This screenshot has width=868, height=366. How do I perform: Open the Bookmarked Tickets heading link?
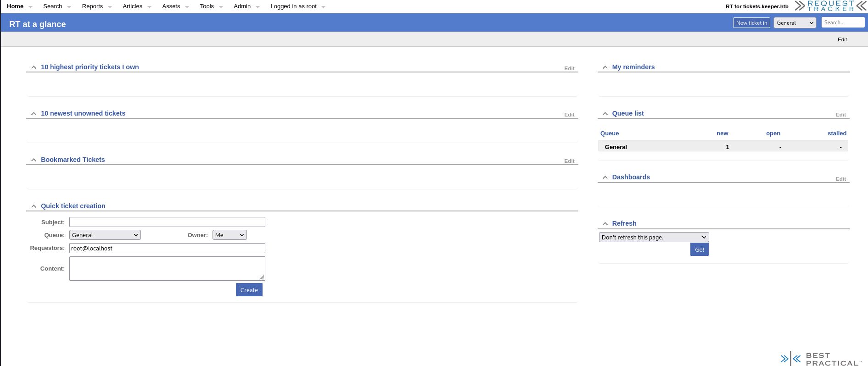[73, 160]
